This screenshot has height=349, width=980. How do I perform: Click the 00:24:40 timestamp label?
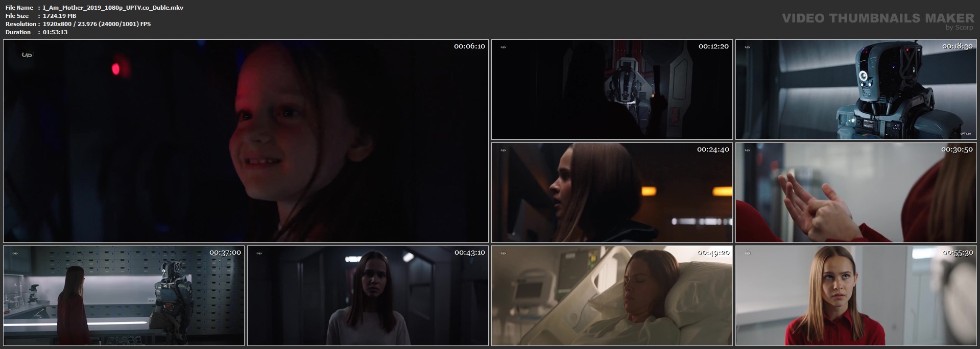[713, 149]
